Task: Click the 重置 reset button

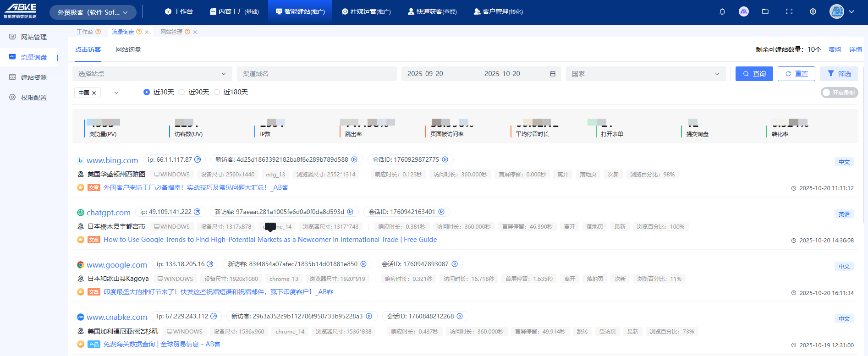Action: pos(796,74)
